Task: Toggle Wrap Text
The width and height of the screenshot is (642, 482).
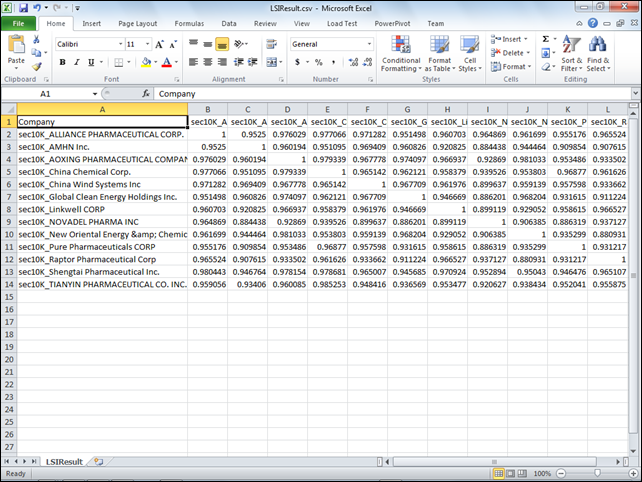Action: click(x=271, y=44)
